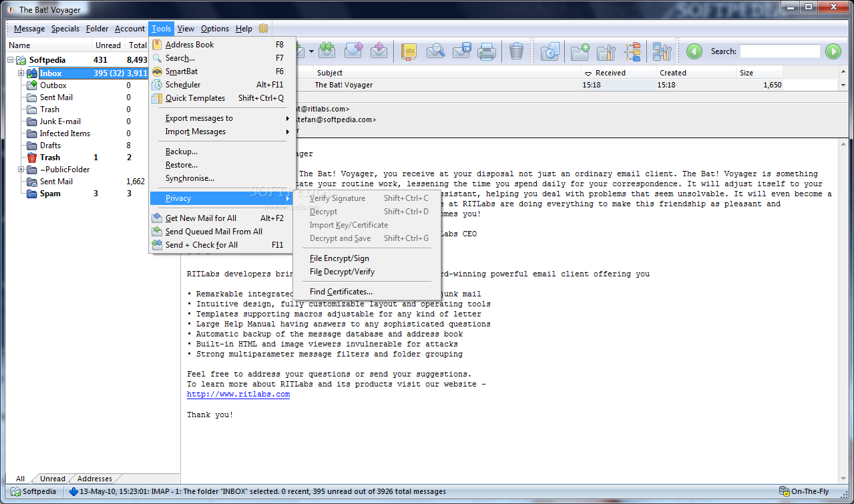The width and height of the screenshot is (854, 504).
Task: Click the Softpedia account indicator in status bar
Action: click(x=34, y=491)
